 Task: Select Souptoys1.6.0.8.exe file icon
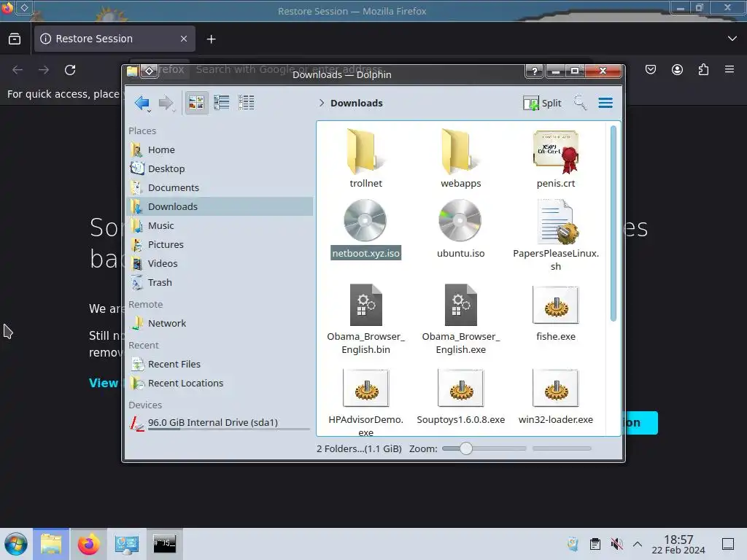tap(460, 388)
